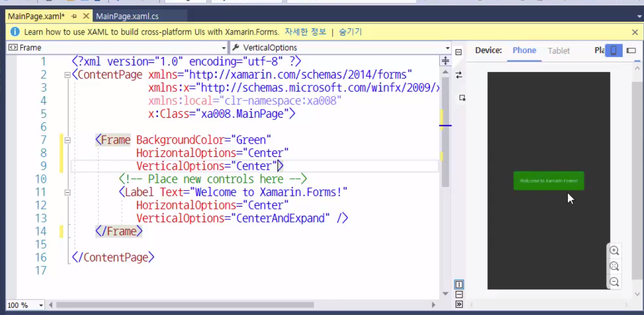
Task: Click the Place new controls here comment
Action: pyautogui.click(x=213, y=179)
